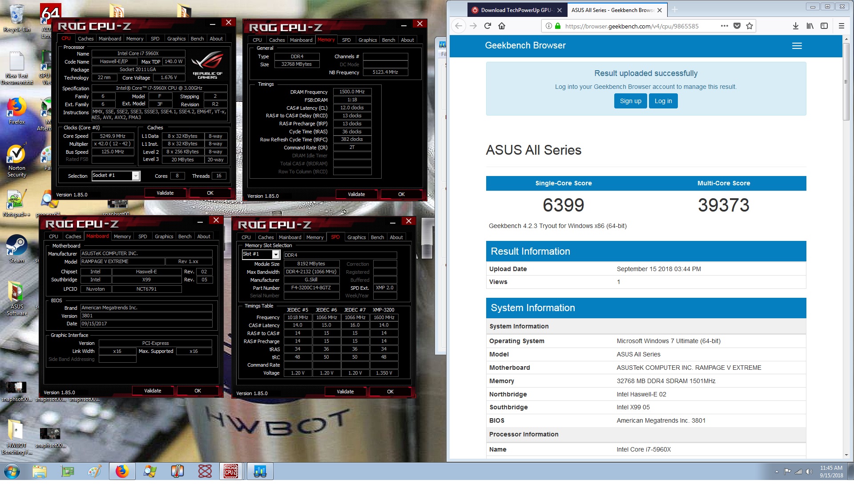The width and height of the screenshot is (854, 504).
Task: Open Caches tab in the CPU window
Action: (85, 39)
